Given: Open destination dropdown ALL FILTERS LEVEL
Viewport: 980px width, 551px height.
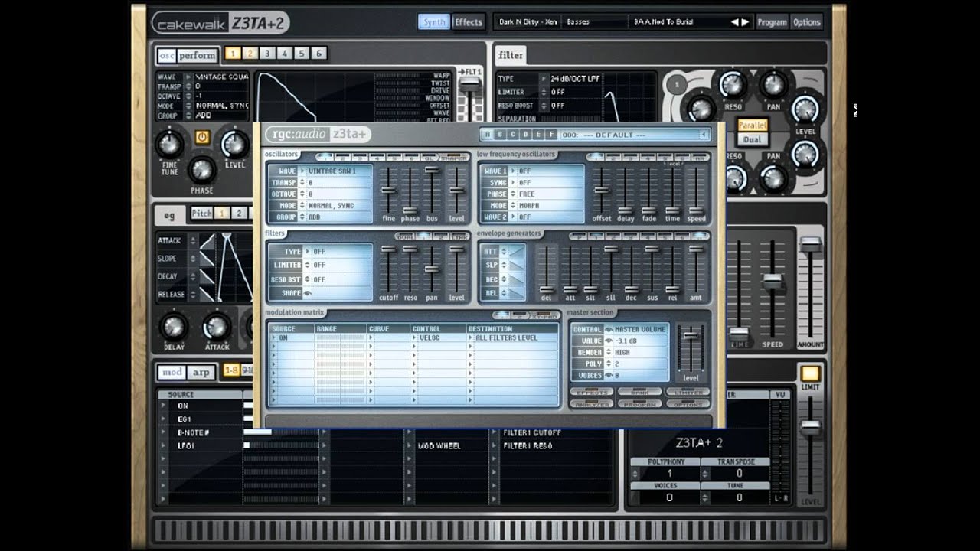Looking at the screenshot, I should (x=471, y=337).
